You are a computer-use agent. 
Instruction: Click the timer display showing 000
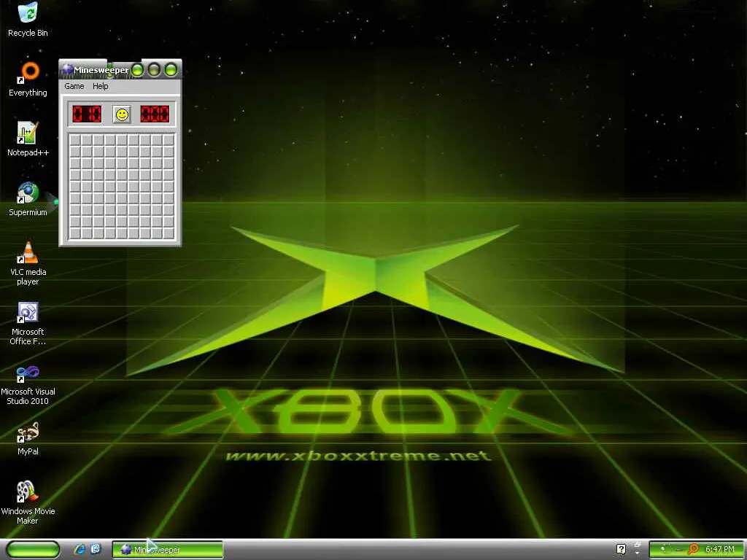coord(155,114)
